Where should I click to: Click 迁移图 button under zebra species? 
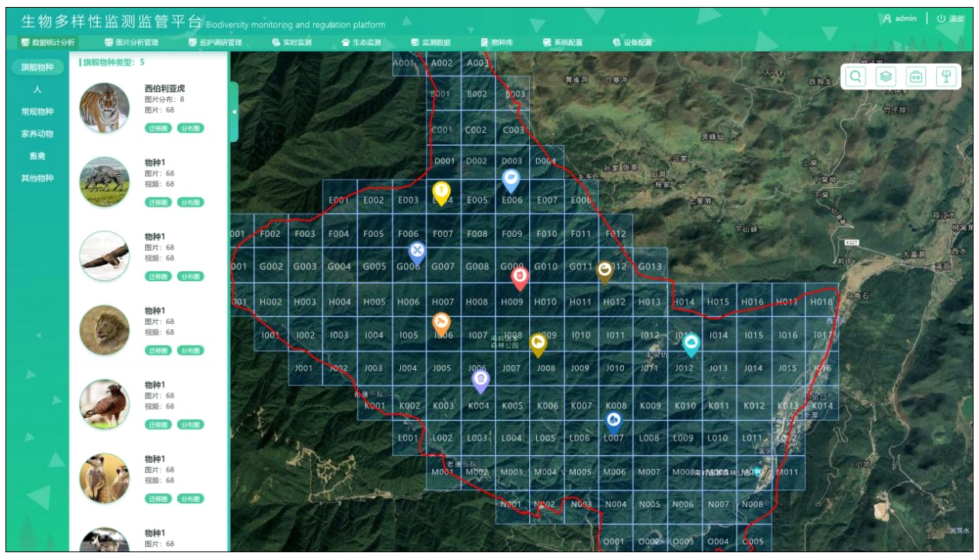click(158, 202)
